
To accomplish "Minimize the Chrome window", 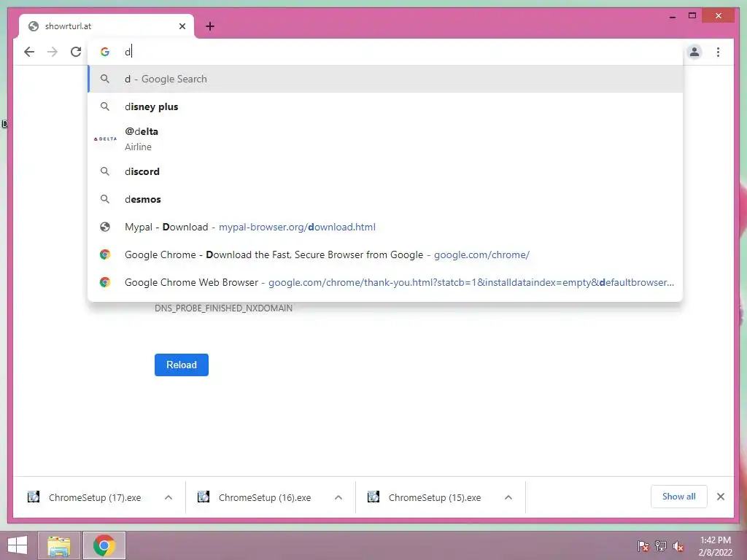I will [672, 17].
